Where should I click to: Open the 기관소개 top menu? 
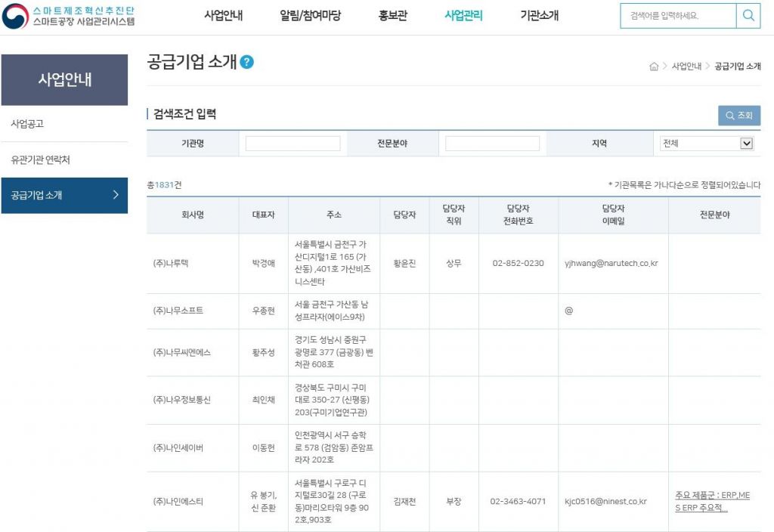coord(539,16)
